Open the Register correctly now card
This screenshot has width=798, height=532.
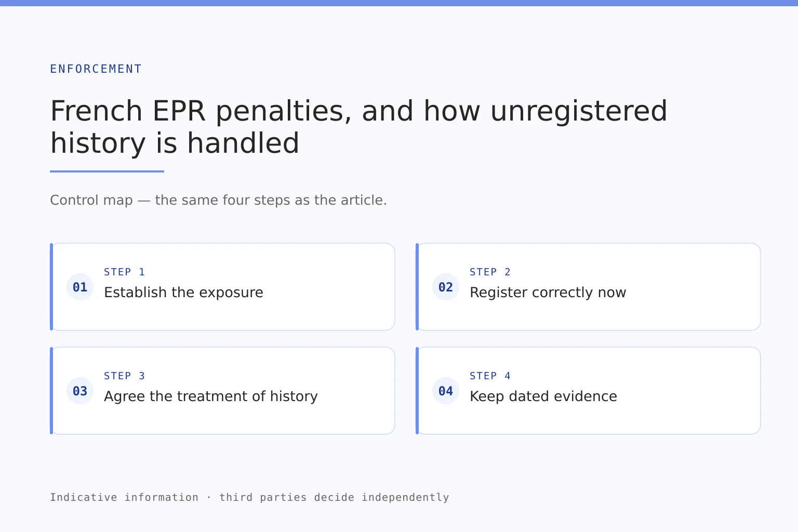[x=588, y=287]
